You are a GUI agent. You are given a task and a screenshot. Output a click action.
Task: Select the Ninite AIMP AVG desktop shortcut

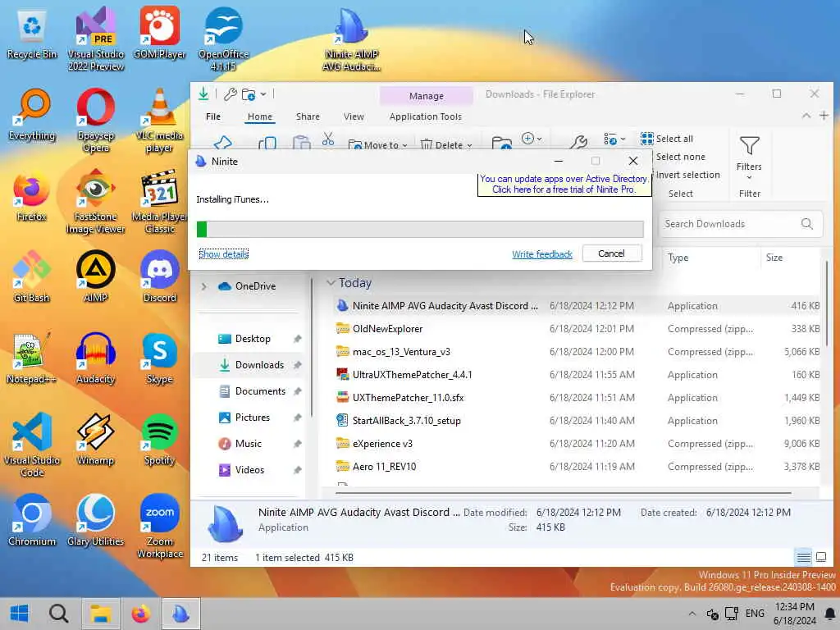click(x=351, y=39)
